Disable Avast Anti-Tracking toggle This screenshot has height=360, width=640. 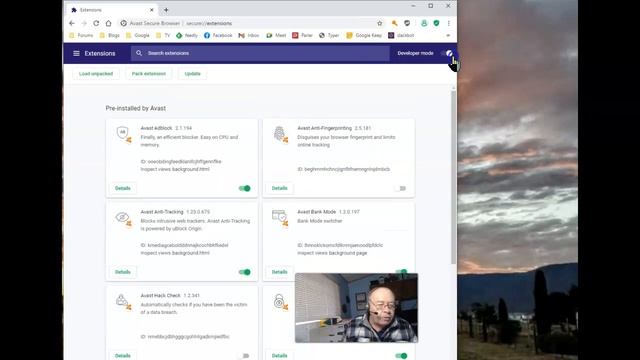[x=244, y=272]
